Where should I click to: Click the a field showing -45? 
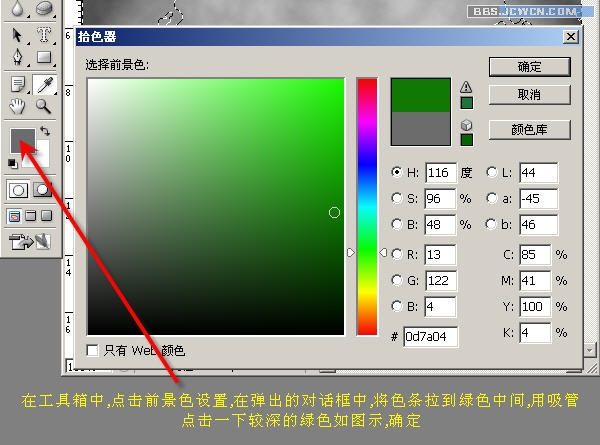[x=538, y=199]
